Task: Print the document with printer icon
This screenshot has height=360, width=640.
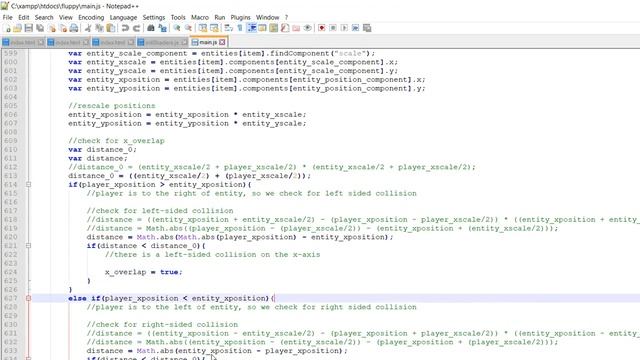Action: (x=74, y=28)
